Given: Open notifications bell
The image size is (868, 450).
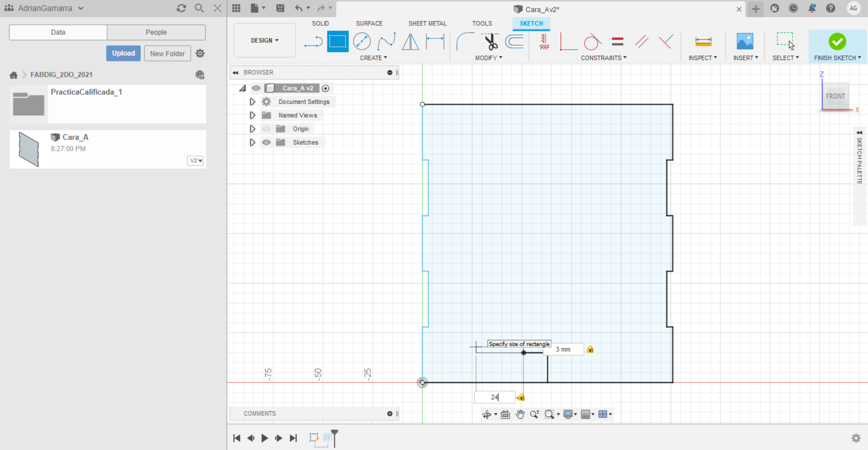Looking at the screenshot, I should coord(812,8).
